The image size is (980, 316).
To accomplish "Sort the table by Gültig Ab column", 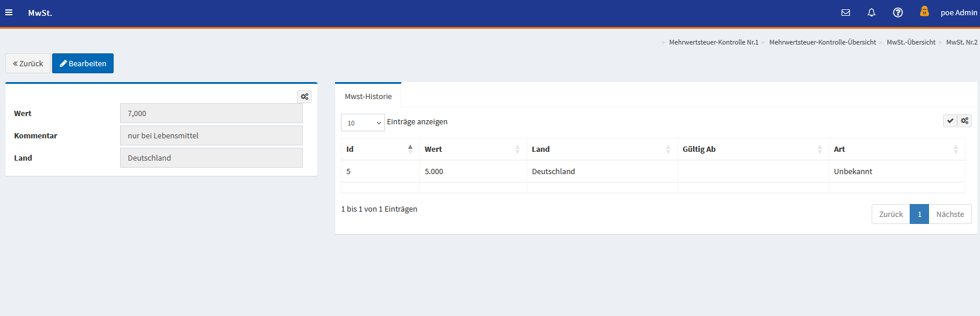I will [x=752, y=149].
